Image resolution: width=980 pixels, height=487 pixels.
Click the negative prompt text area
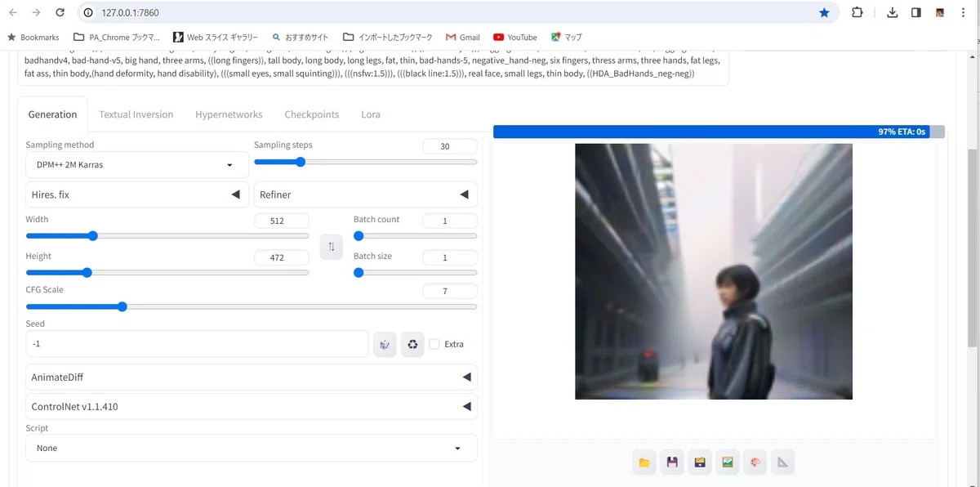pos(373,67)
